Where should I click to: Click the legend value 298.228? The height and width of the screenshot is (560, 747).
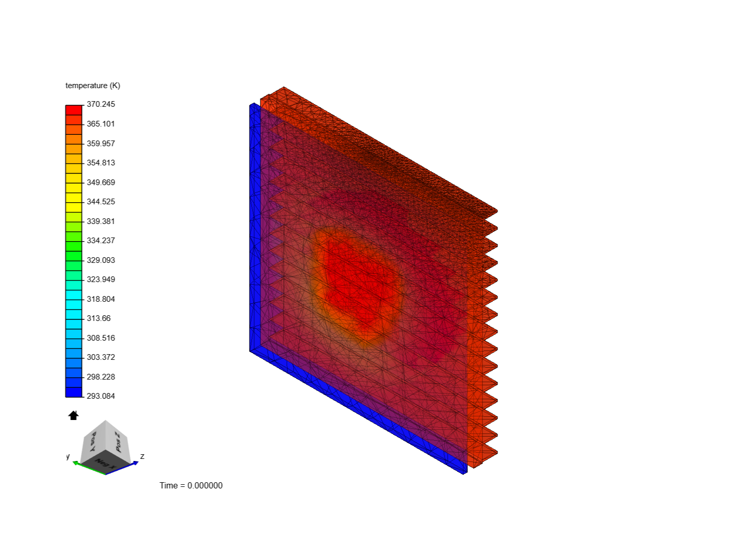pos(101,377)
